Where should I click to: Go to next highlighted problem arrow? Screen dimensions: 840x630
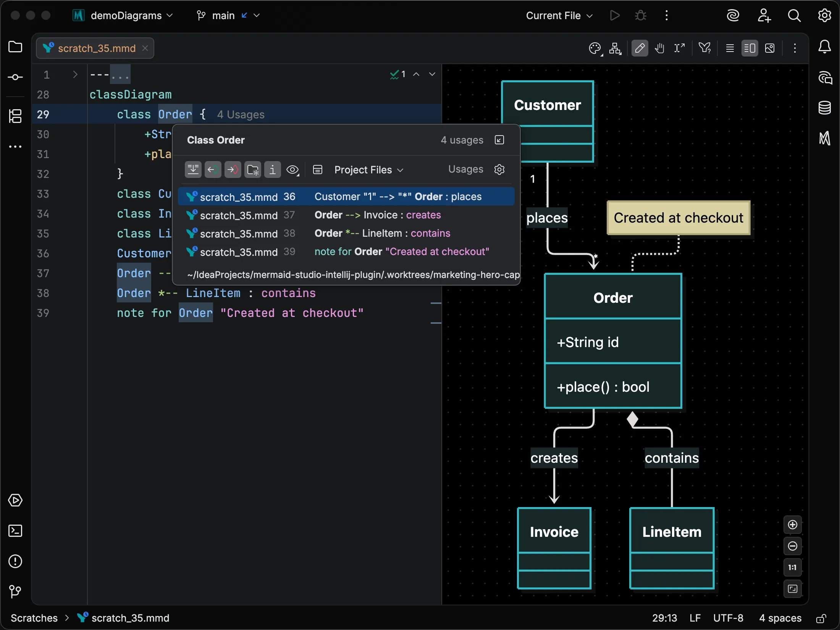pos(432,74)
